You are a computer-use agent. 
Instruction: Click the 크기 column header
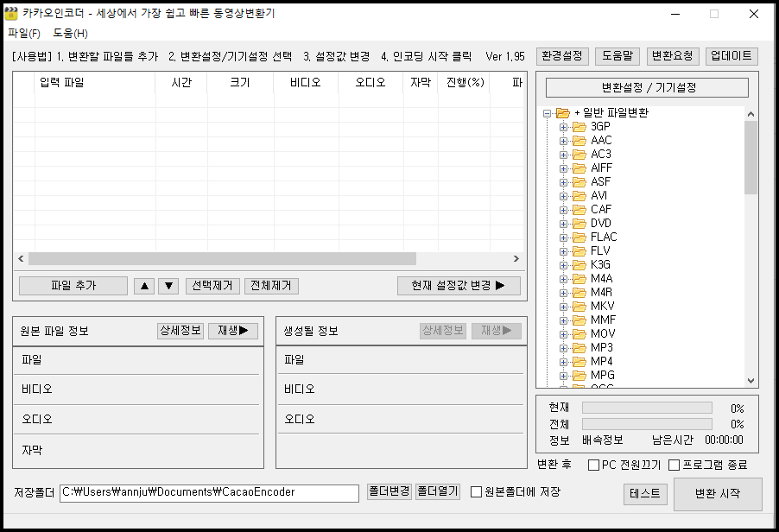pos(240,82)
